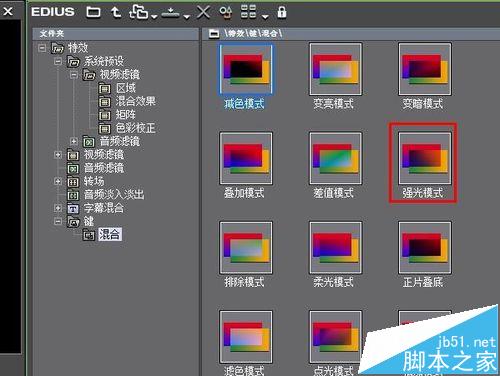Select the 混合效果 folder
The width and height of the screenshot is (500, 376).
pos(135,101)
